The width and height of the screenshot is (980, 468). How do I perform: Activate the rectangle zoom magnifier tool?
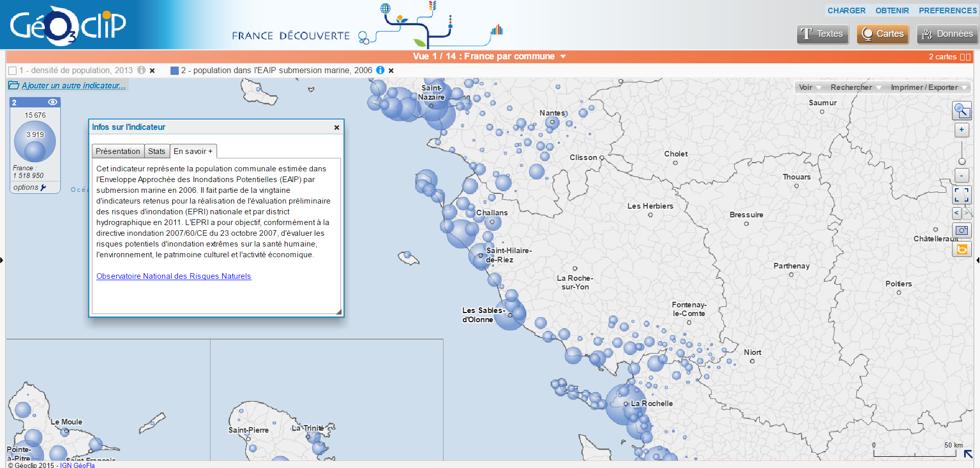[x=962, y=110]
